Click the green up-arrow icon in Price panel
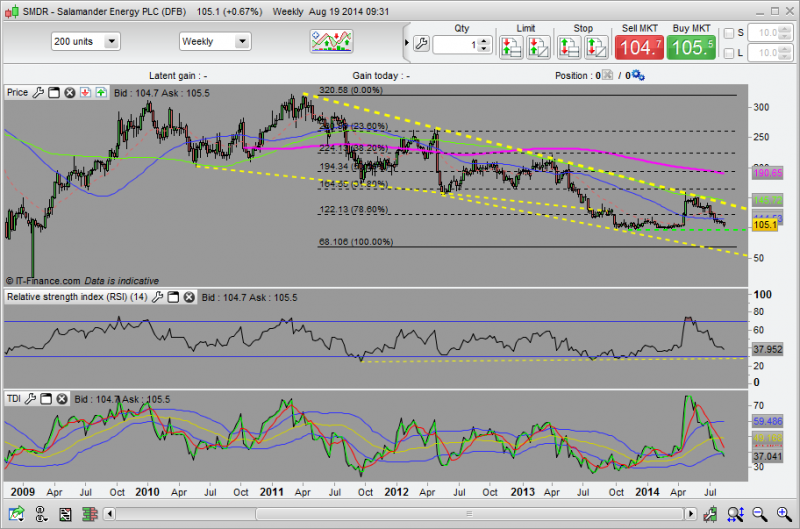This screenshot has height=529, width=800. click(x=101, y=93)
